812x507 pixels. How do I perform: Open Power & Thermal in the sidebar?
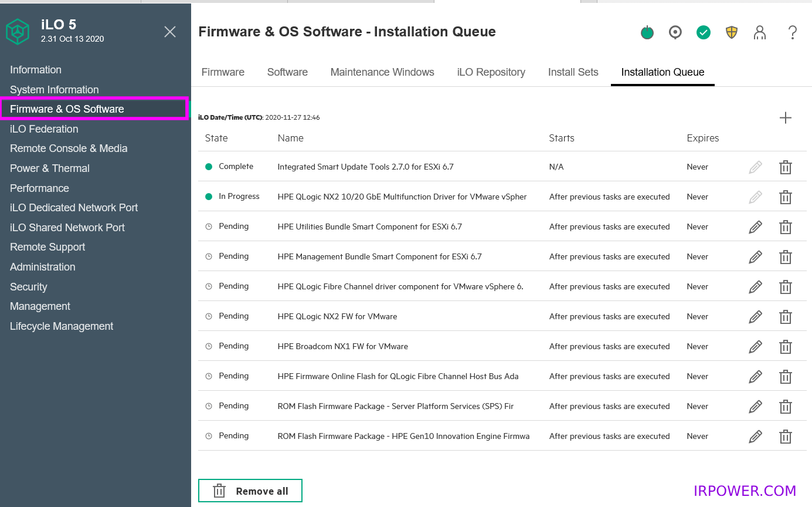coord(50,168)
